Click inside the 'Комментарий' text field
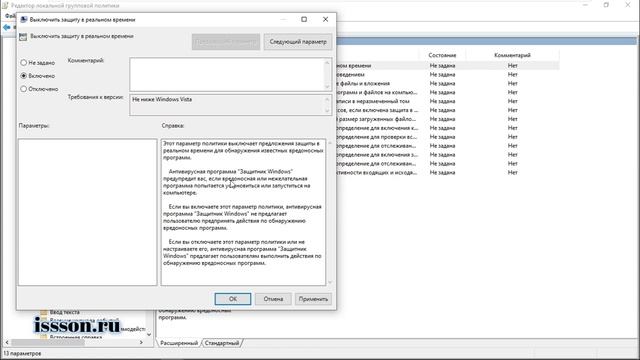This screenshot has width=640, height=360. coord(227,74)
